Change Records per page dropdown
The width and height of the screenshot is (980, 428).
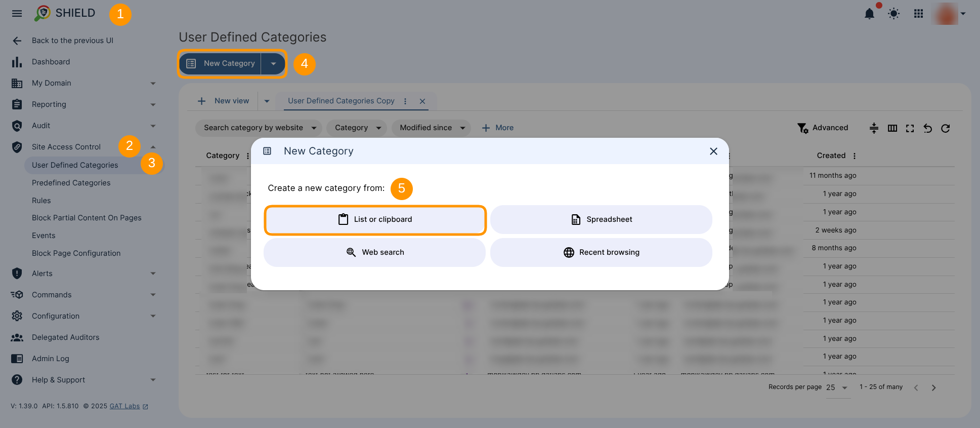(x=838, y=387)
